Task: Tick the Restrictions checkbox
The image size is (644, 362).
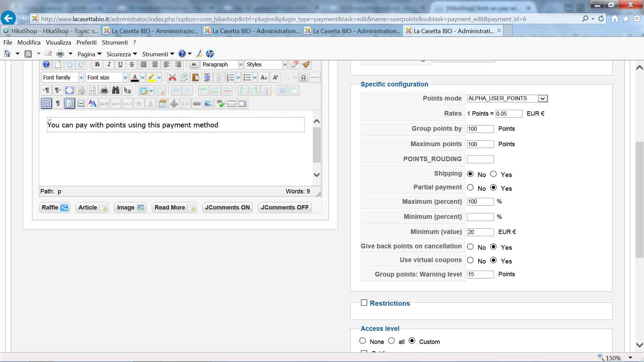Action: pyautogui.click(x=364, y=303)
